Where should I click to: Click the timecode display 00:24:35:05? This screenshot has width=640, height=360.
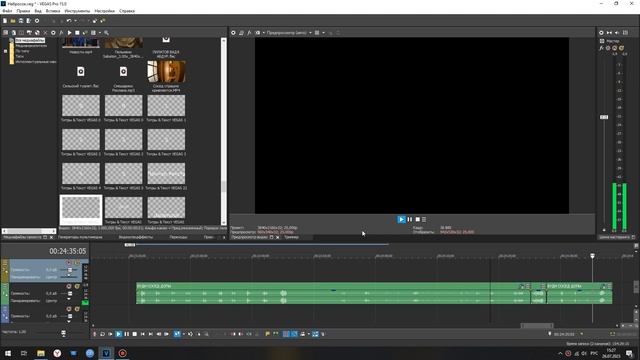coord(68,251)
